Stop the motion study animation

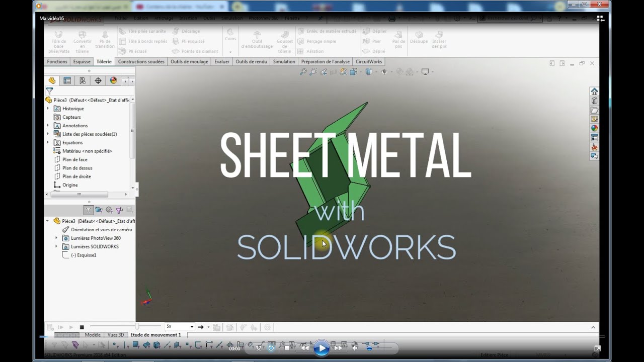82,327
